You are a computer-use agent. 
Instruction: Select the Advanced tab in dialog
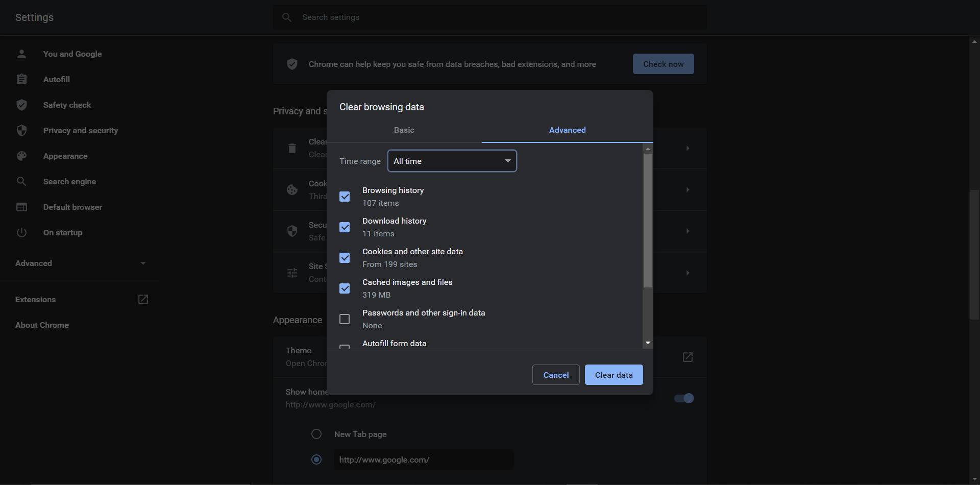coord(567,130)
